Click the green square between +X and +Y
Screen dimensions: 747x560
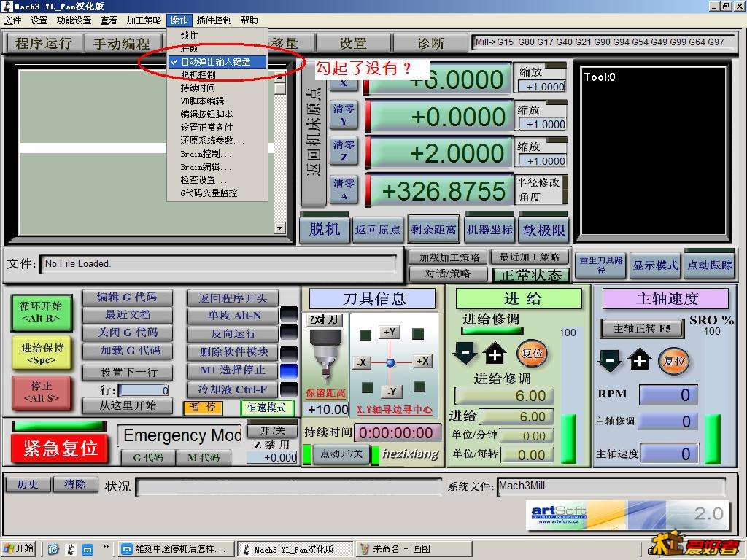coord(418,334)
